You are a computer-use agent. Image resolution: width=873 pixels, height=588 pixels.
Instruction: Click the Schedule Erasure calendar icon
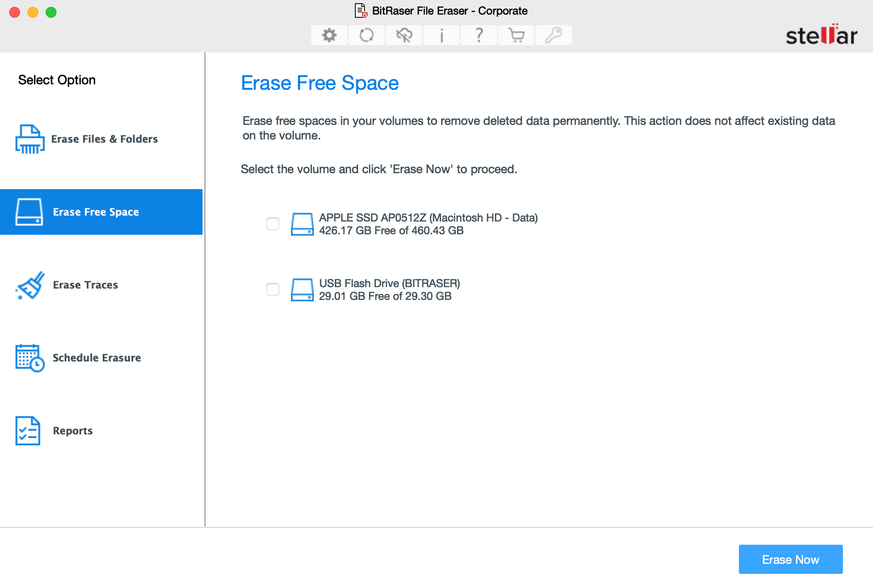(x=30, y=358)
